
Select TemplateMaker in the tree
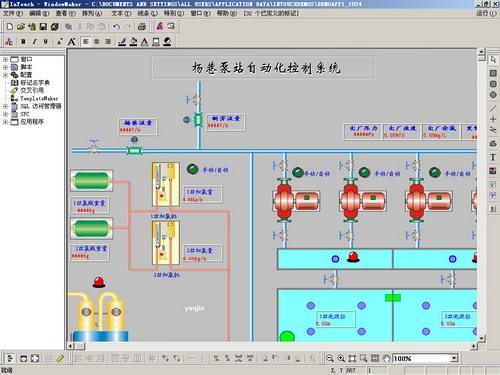(x=39, y=98)
